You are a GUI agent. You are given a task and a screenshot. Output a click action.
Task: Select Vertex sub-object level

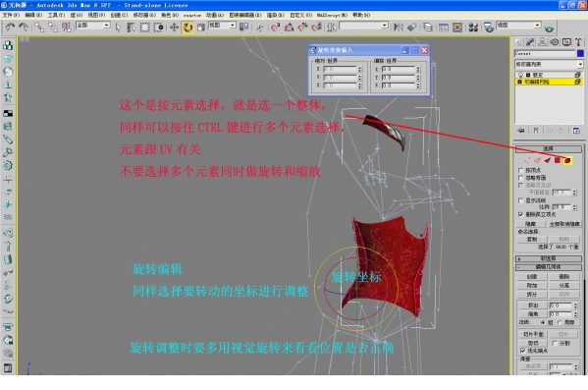click(x=527, y=161)
